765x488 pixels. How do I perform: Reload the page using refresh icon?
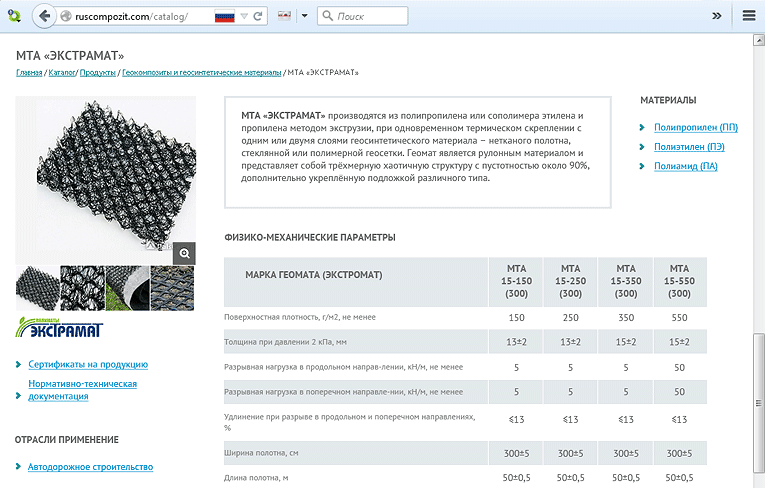258,16
